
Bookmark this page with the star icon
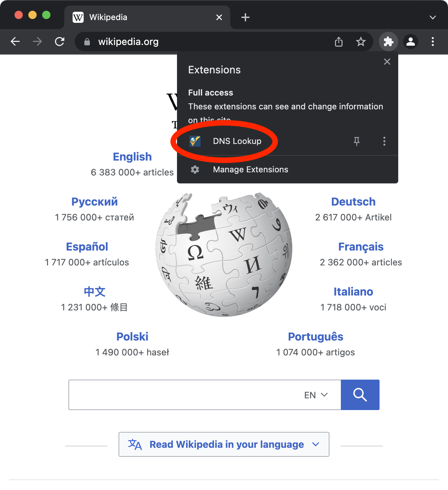(361, 42)
